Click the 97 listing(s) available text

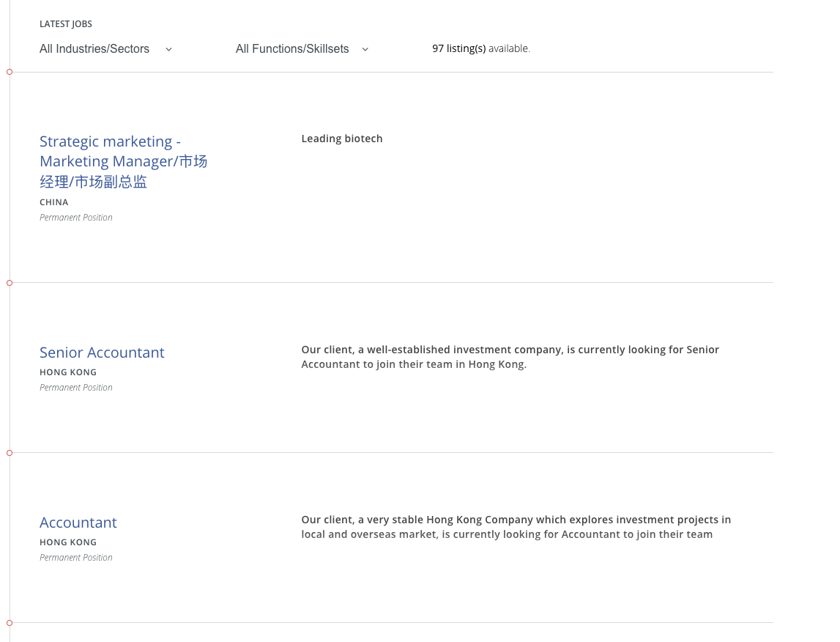pos(480,48)
